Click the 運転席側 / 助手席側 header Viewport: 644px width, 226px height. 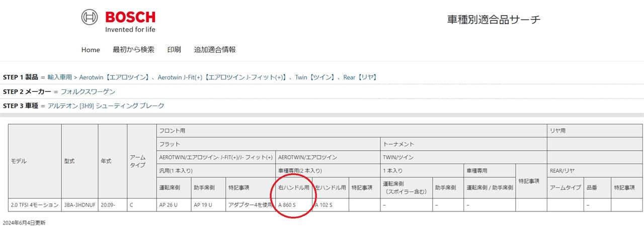490,187
